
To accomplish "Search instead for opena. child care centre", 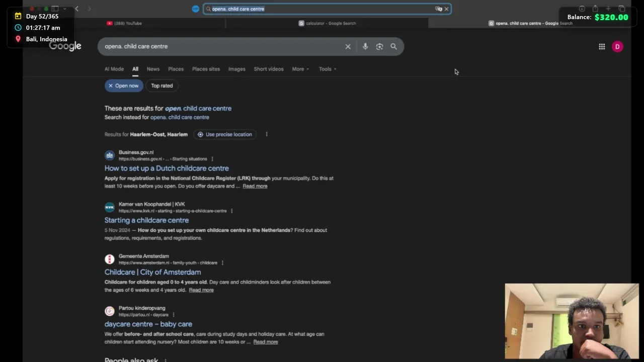I will coord(180,117).
